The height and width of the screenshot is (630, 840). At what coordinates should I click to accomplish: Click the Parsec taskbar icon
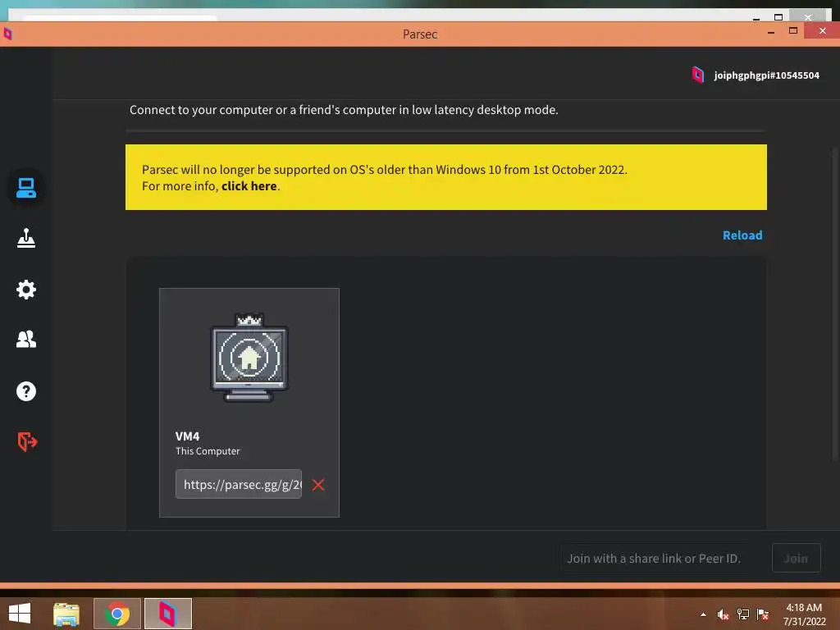coord(167,614)
